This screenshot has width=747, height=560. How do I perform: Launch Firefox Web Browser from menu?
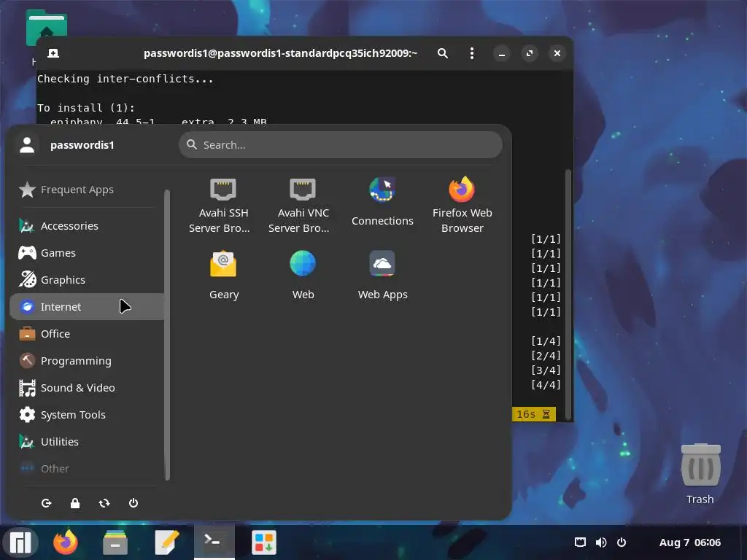pos(462,206)
